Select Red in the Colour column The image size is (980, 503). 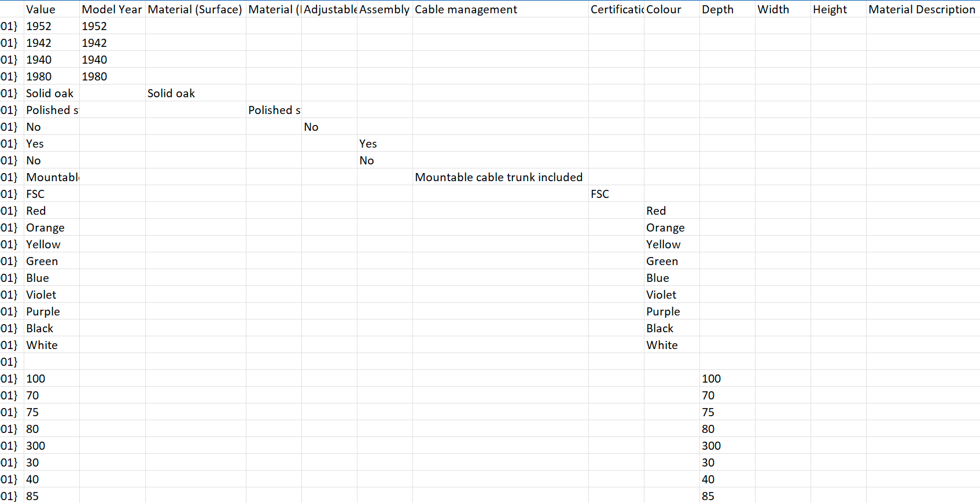click(672, 211)
